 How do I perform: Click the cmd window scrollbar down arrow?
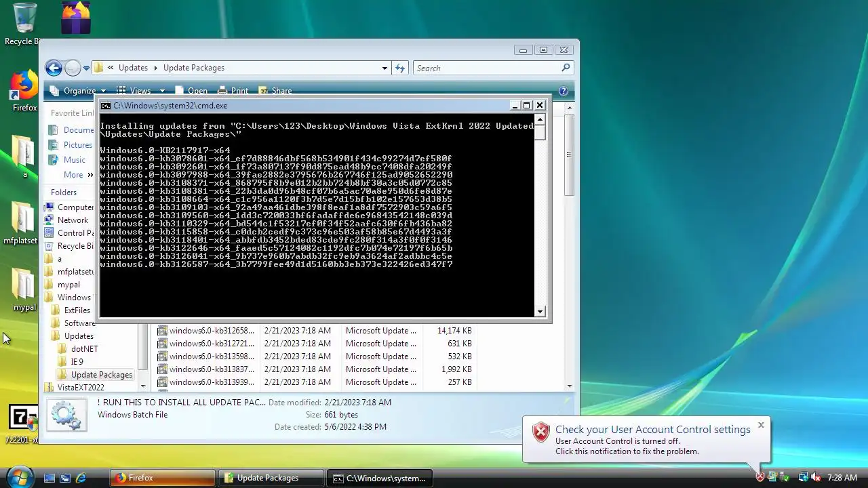click(540, 312)
